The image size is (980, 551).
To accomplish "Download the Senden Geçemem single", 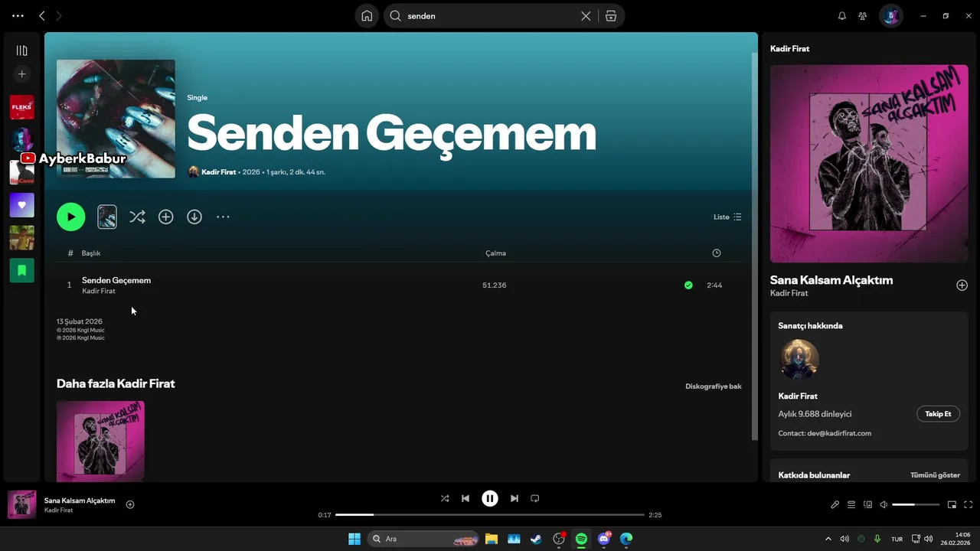I will tap(194, 217).
